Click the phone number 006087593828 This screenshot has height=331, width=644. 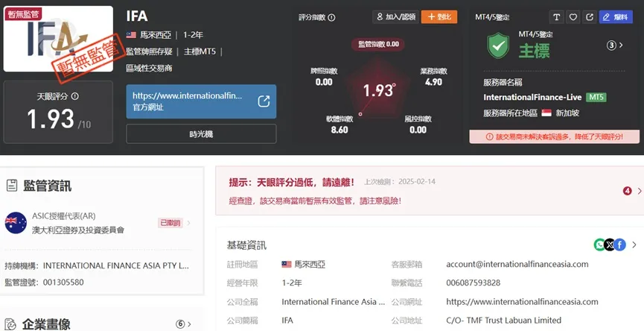474,283
